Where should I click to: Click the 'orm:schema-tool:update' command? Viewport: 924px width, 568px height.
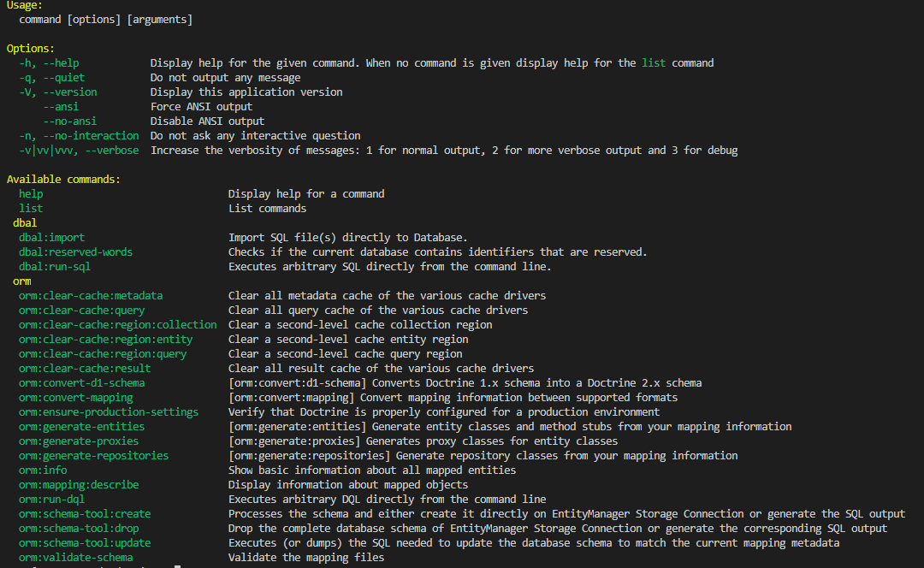pyautogui.click(x=85, y=542)
